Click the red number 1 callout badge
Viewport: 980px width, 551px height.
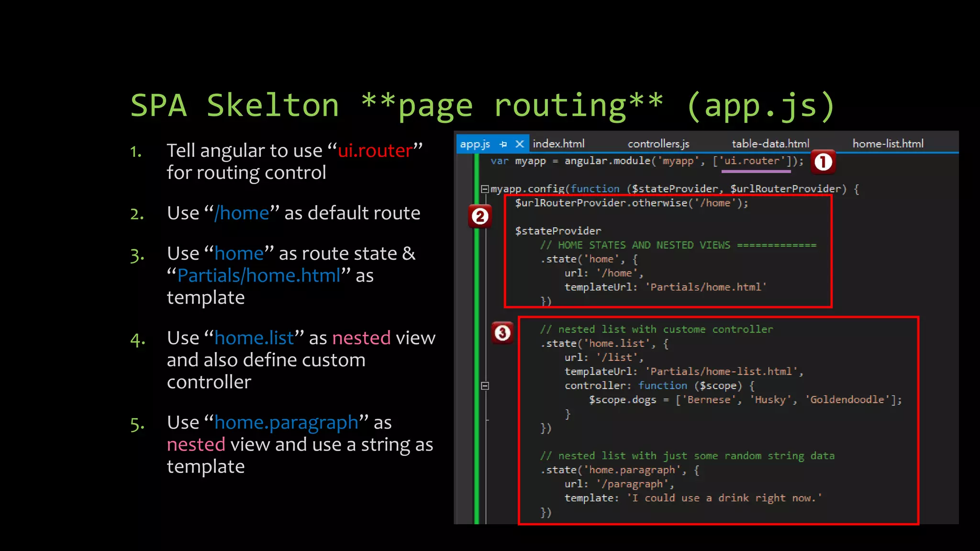pyautogui.click(x=823, y=162)
